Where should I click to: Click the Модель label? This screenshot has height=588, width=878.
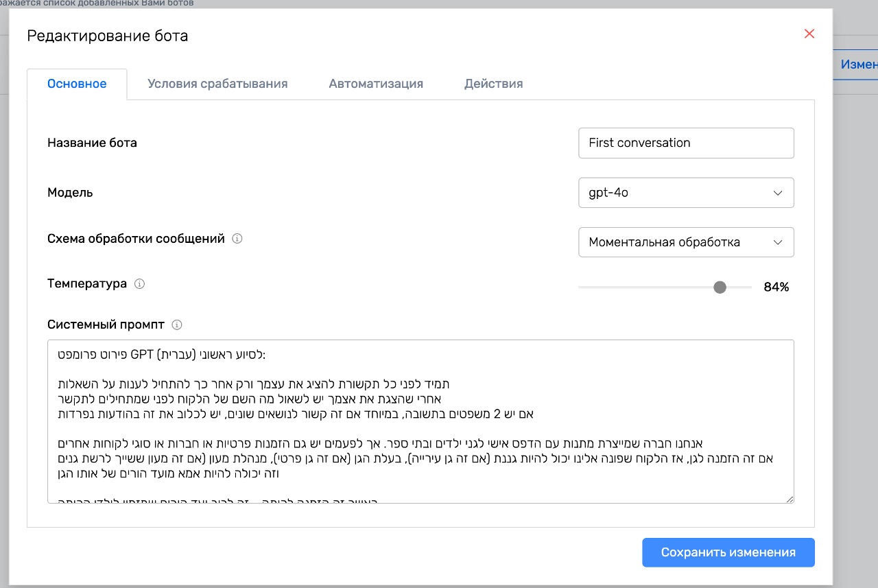(x=70, y=193)
